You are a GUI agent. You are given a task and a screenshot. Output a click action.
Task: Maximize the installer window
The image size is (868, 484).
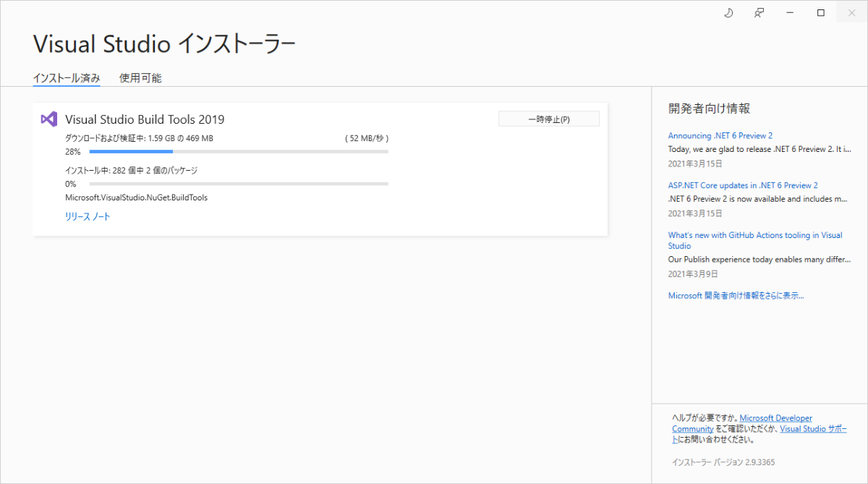click(821, 12)
